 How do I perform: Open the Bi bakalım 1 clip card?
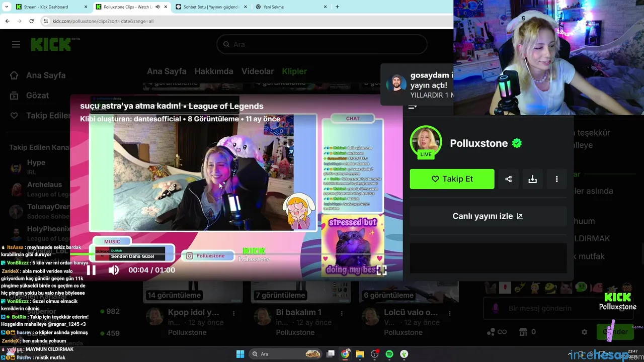coord(298,312)
